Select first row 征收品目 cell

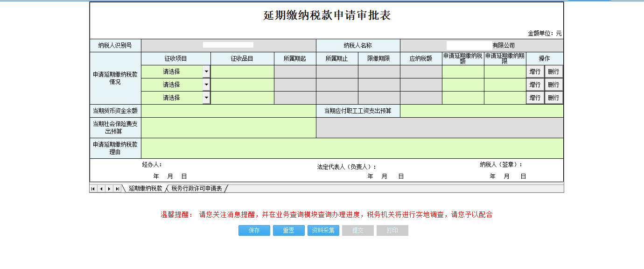pyautogui.click(x=242, y=72)
